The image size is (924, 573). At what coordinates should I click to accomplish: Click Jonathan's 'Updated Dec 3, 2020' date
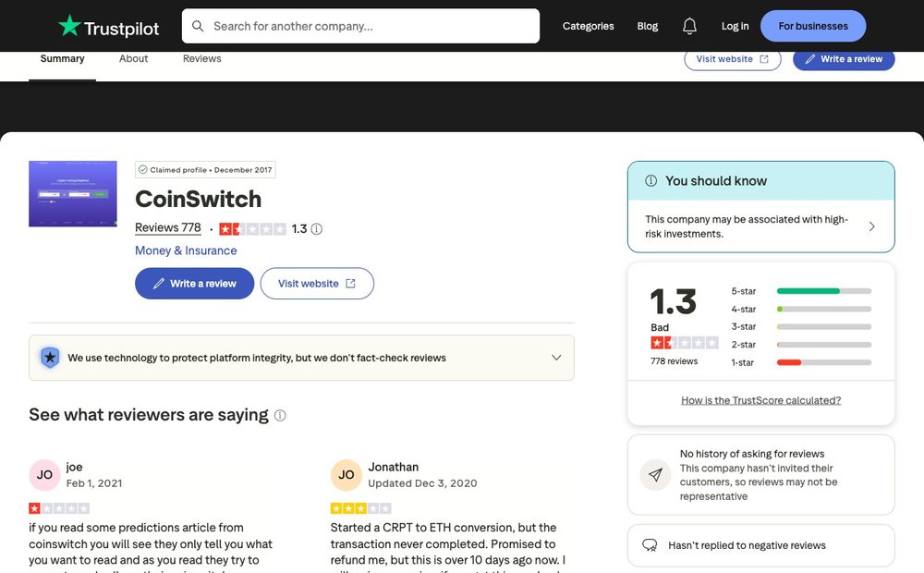point(422,483)
